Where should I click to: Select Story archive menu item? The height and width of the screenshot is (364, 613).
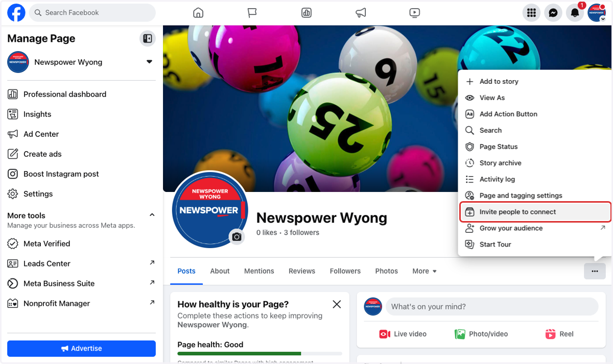(535, 163)
